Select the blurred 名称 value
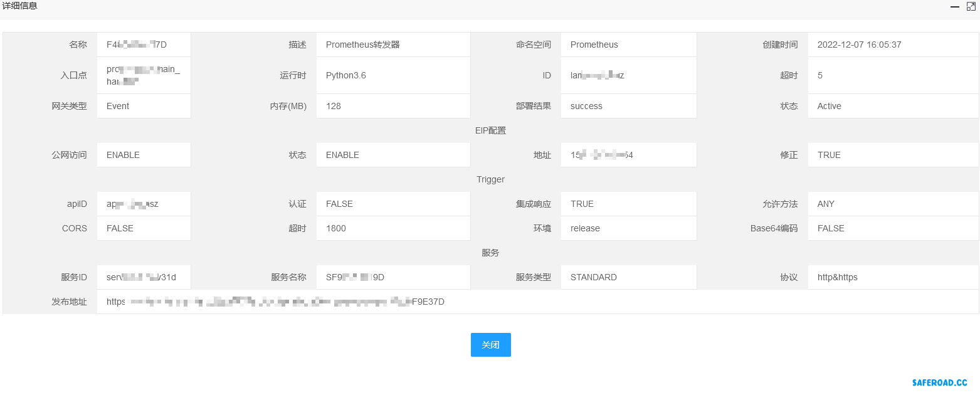Image resolution: width=980 pixels, height=400 pixels. coord(137,45)
